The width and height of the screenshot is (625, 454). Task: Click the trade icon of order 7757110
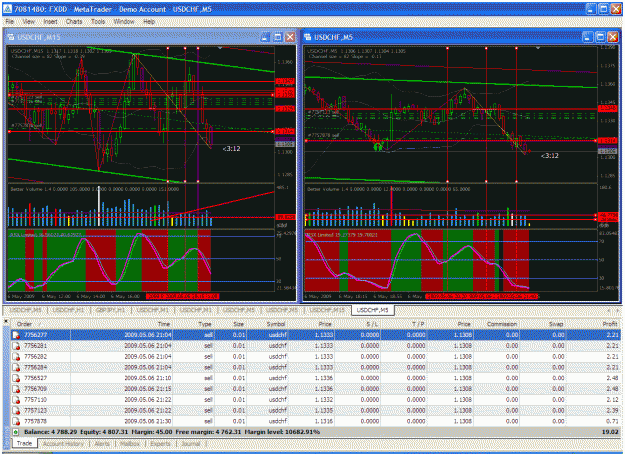point(16,399)
